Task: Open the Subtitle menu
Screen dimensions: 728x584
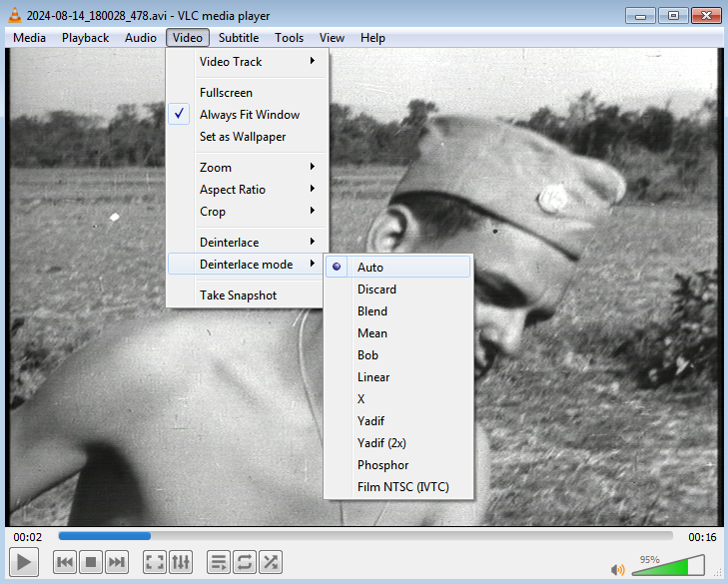Action: tap(239, 38)
